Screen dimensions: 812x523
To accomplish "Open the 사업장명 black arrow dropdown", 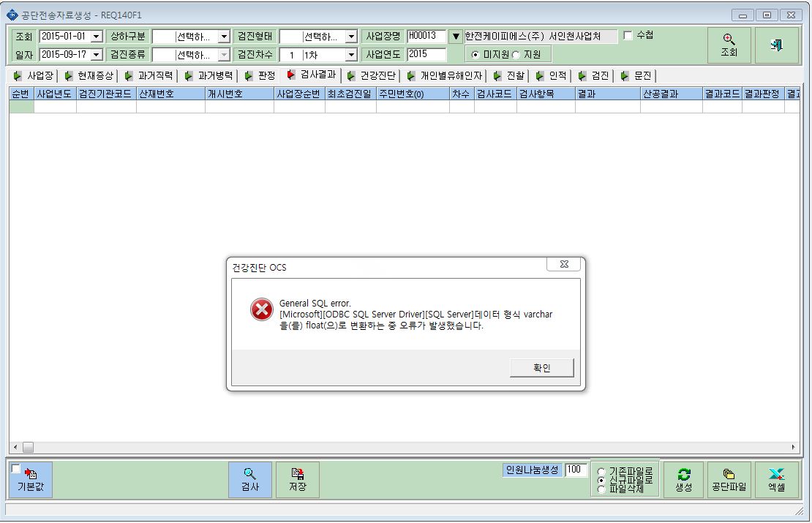I will pos(456,37).
